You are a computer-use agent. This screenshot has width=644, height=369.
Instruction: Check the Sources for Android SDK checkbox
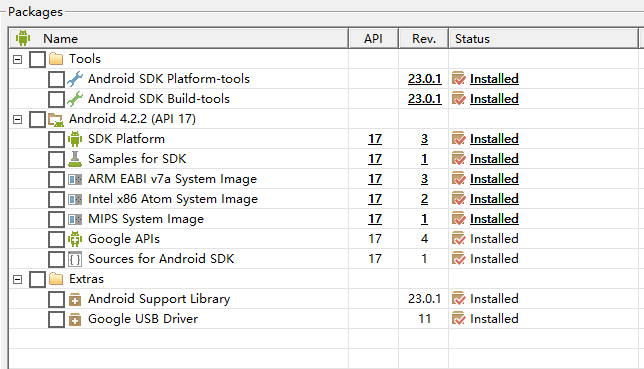click(x=56, y=260)
